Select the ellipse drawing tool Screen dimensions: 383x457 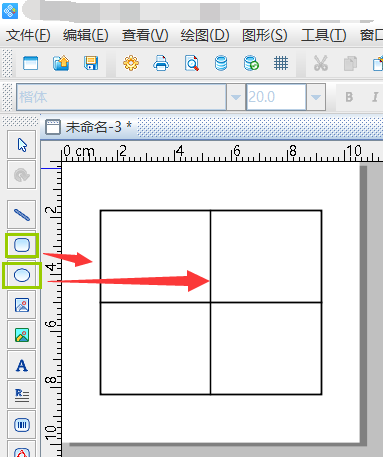(x=22, y=275)
